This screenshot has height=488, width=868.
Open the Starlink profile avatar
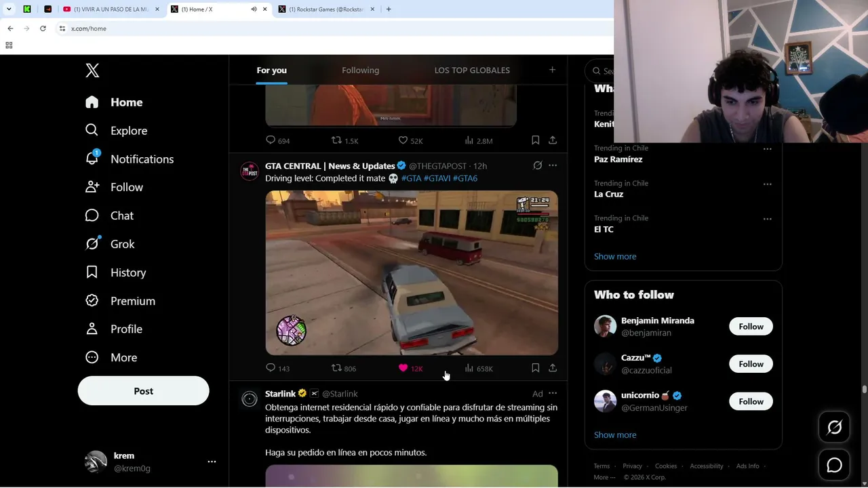coord(250,399)
